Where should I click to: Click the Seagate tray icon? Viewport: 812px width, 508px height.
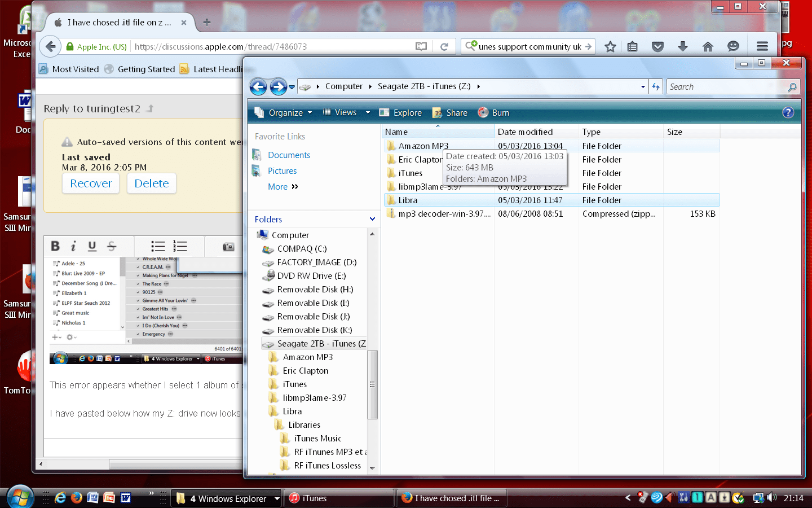coord(657,498)
